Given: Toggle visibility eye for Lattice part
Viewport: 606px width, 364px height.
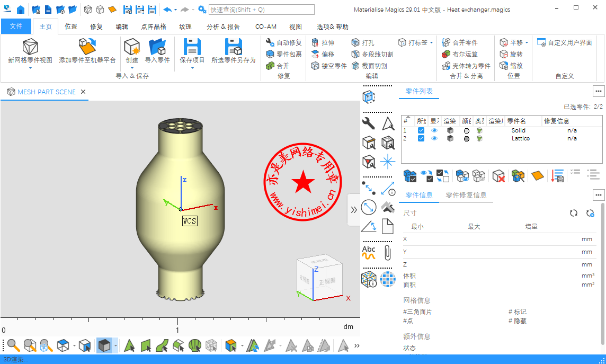Looking at the screenshot, I should tap(434, 138).
